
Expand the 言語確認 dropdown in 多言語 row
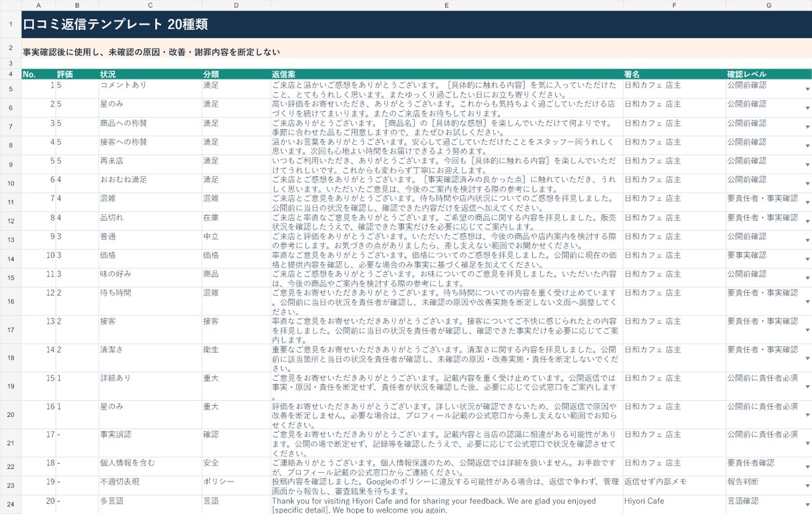click(x=807, y=505)
